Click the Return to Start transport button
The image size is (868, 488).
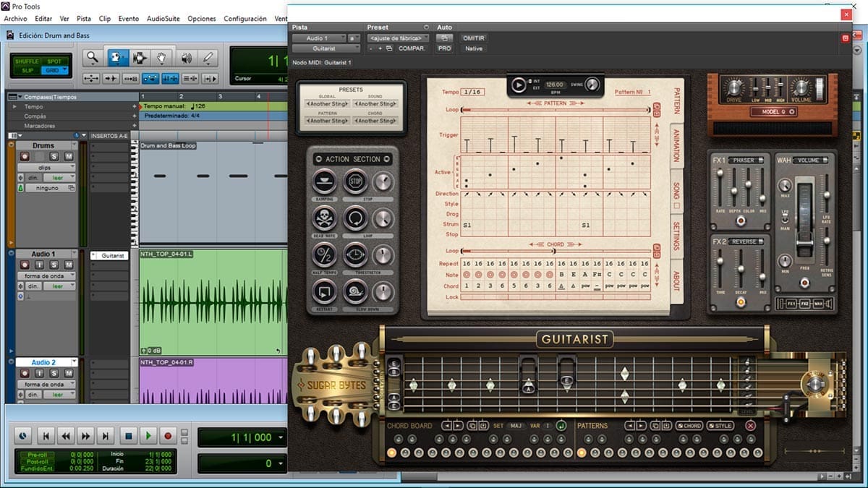[45, 436]
